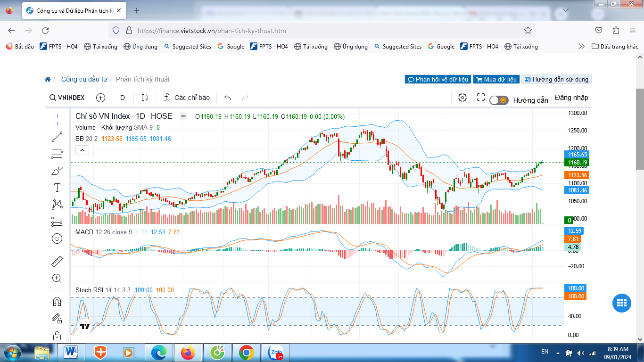
Task: Click the Hướng dẫn sử dụng button
Action: coord(556,79)
